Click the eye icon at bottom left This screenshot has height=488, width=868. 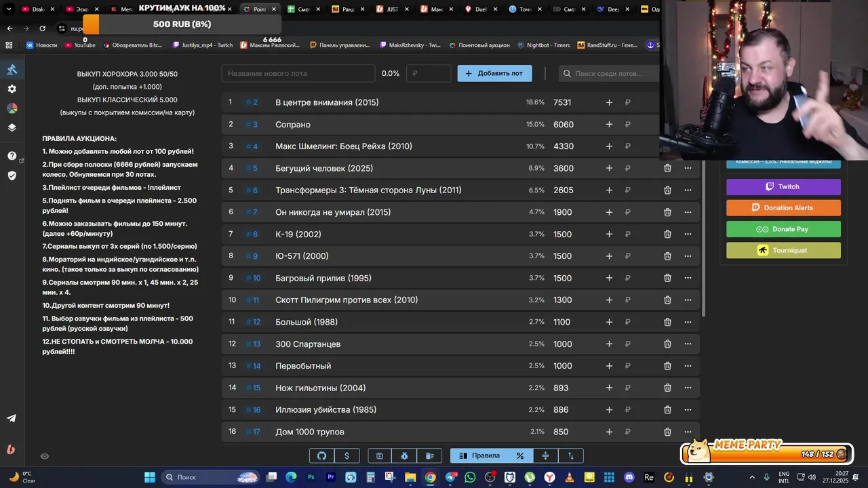[45, 456]
